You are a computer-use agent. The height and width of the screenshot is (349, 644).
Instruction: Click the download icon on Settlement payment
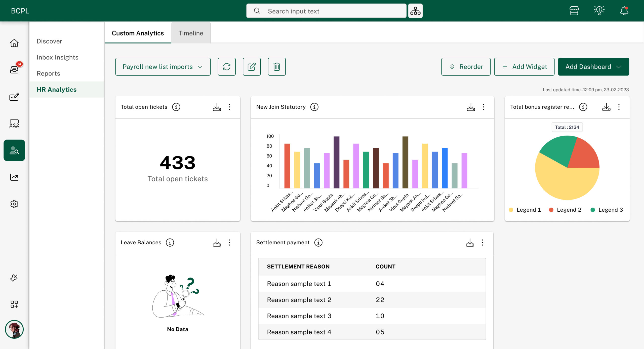click(x=470, y=242)
